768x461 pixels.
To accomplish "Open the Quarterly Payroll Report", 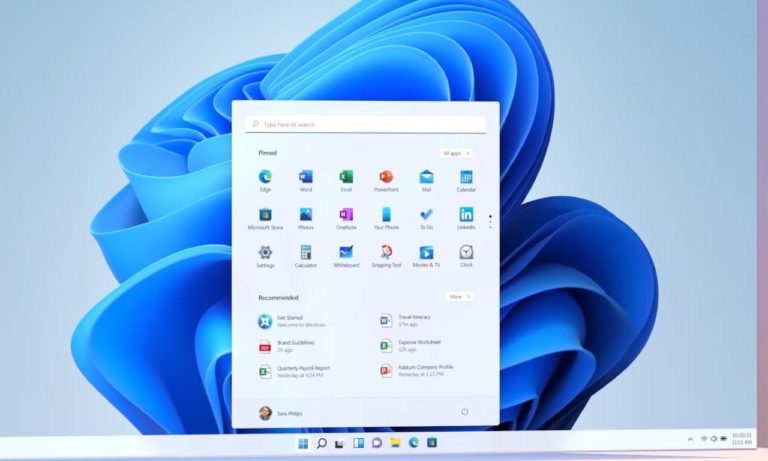I will coord(294,371).
